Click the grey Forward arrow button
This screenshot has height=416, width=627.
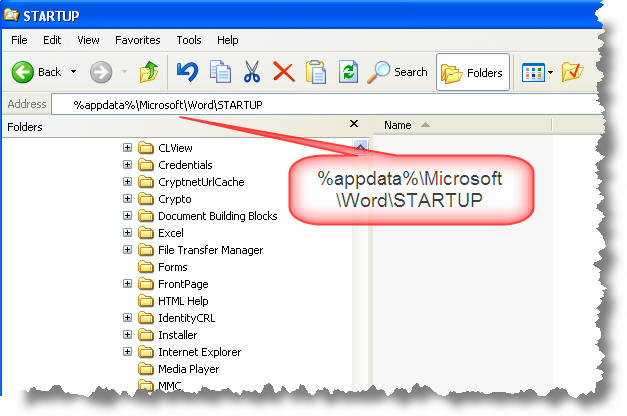pos(101,72)
